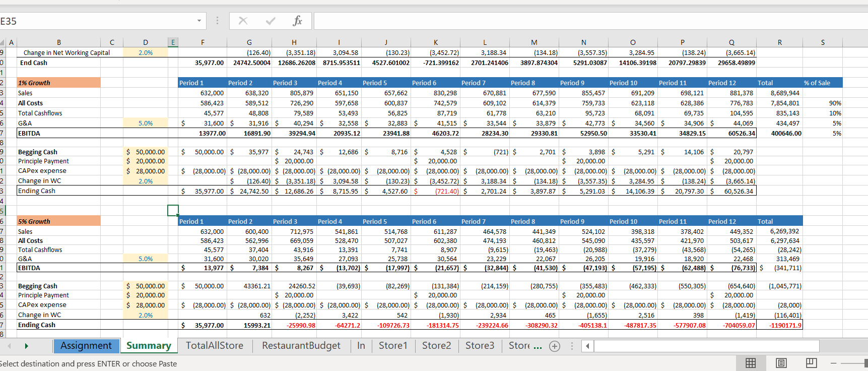Click the selected empty cell E35
Screen dimensions: 868x371
[x=173, y=210]
